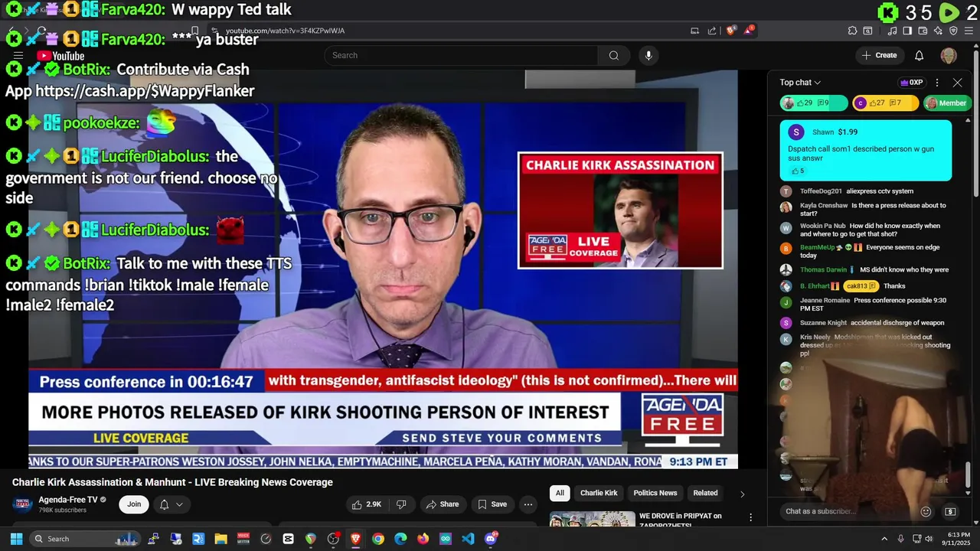Screen dimensions: 980x551
Task: Switch to Brave browser in taskbar
Action: [x=355, y=539]
